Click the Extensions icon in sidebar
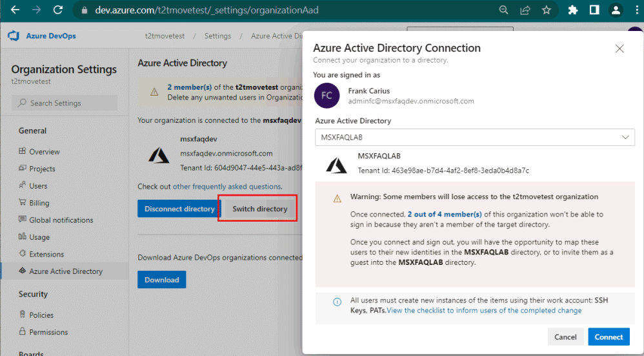This screenshot has height=356, width=644. (22, 254)
